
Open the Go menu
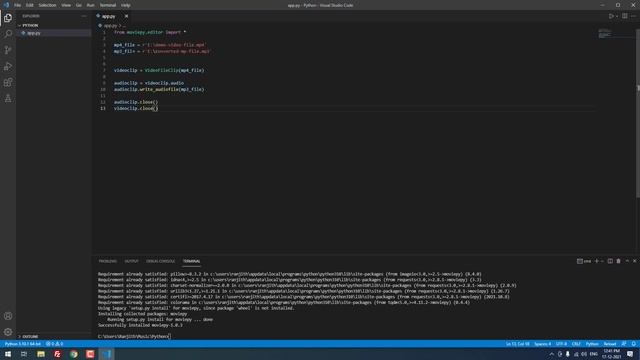coord(78,5)
